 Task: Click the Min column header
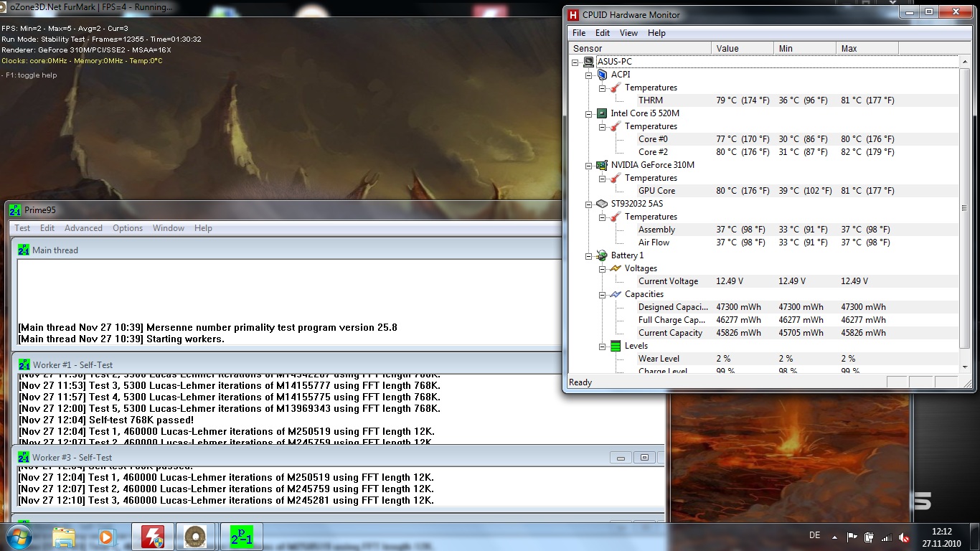pyautogui.click(x=805, y=48)
